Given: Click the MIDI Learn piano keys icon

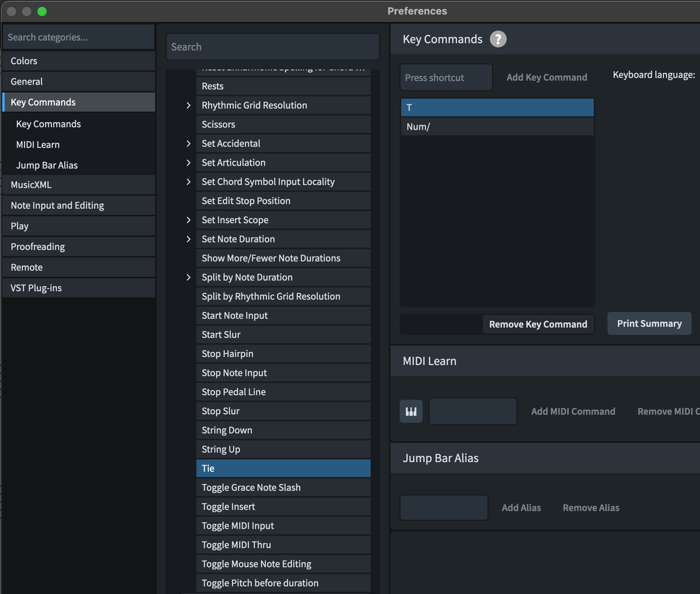Looking at the screenshot, I should pos(411,411).
